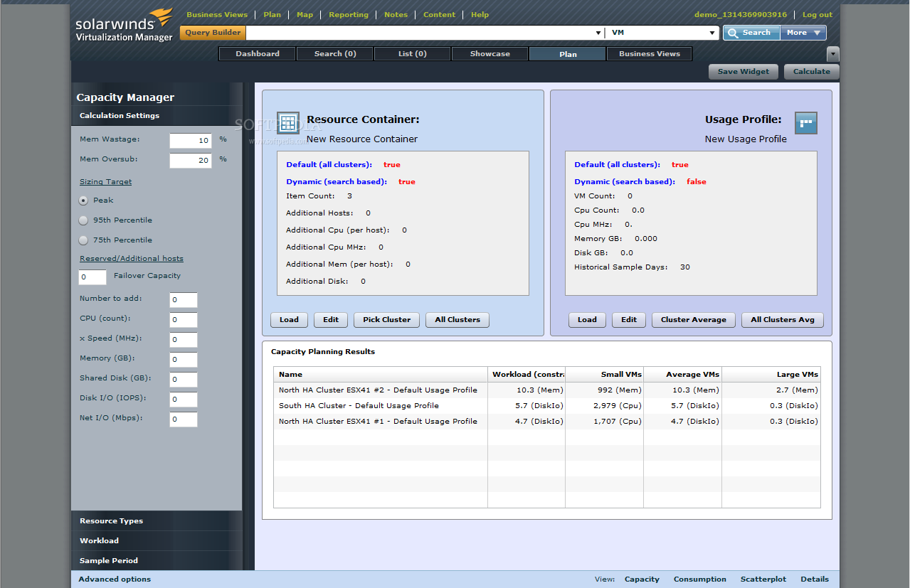The height and width of the screenshot is (588, 910).
Task: Select the Plan tab
Action: [568, 54]
